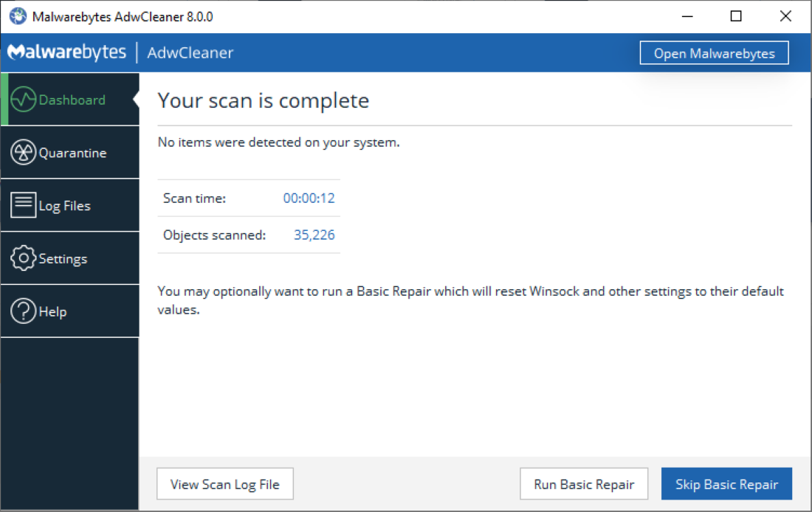Click the Malwarebytes logo in the header
Viewport: 812px width, 512px height.
pos(66,52)
